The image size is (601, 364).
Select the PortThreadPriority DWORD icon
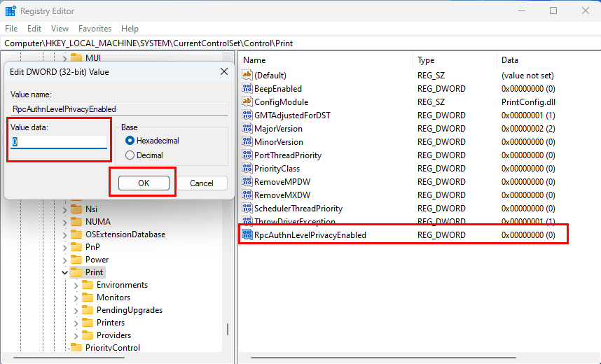(x=247, y=155)
